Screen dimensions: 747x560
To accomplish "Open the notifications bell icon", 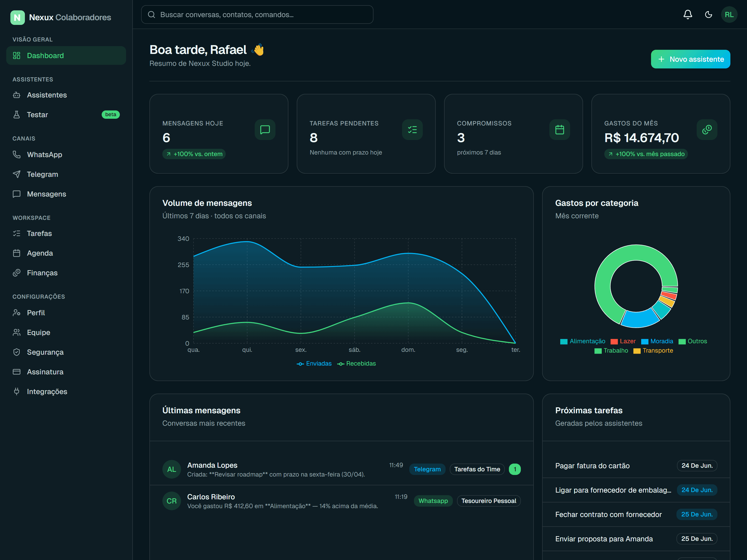I will [x=688, y=15].
